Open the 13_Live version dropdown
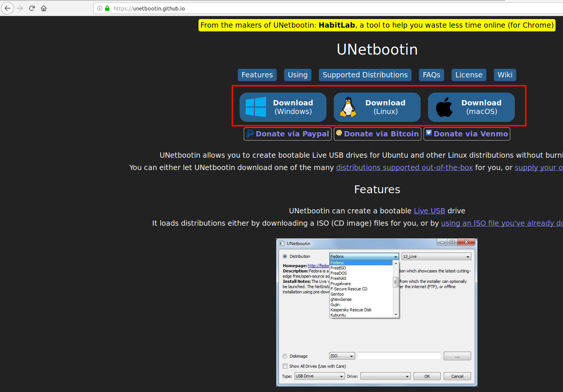The image size is (563, 392). 436,256
